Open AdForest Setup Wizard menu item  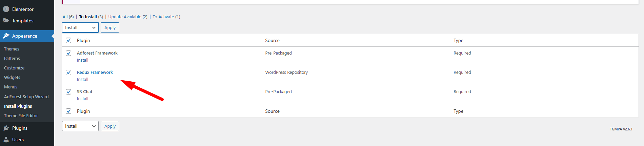pyautogui.click(x=26, y=97)
